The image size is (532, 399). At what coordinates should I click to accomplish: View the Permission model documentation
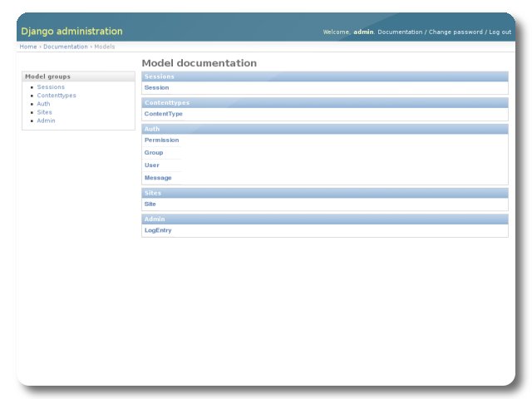coord(161,140)
